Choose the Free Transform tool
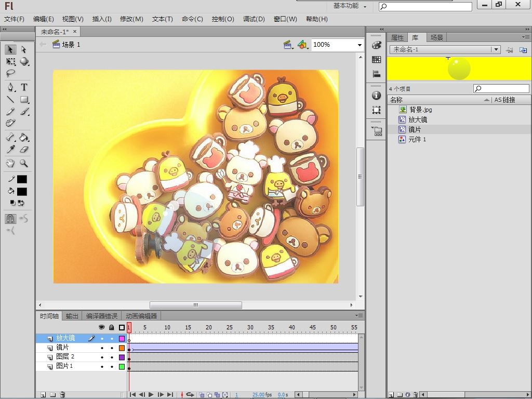The width and height of the screenshot is (532, 399). (x=10, y=61)
